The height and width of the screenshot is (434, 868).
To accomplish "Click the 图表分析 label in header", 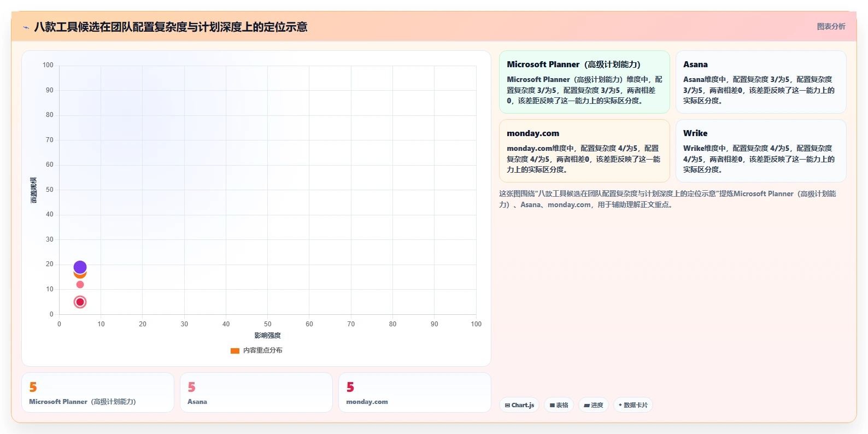I will (x=831, y=26).
